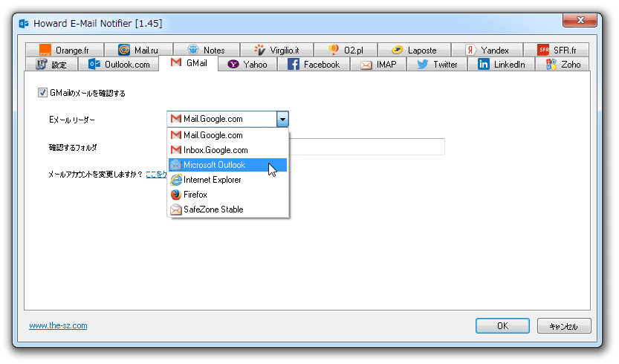Open the Mail.ru tab

138,50
